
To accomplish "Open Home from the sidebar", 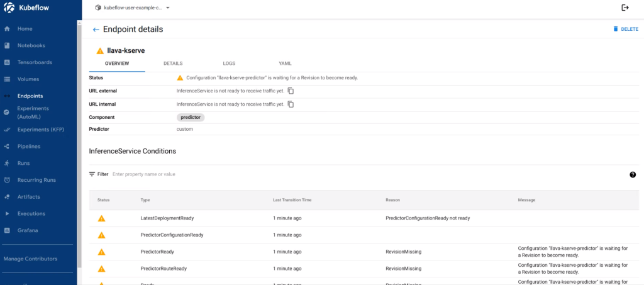I will 25,29.
